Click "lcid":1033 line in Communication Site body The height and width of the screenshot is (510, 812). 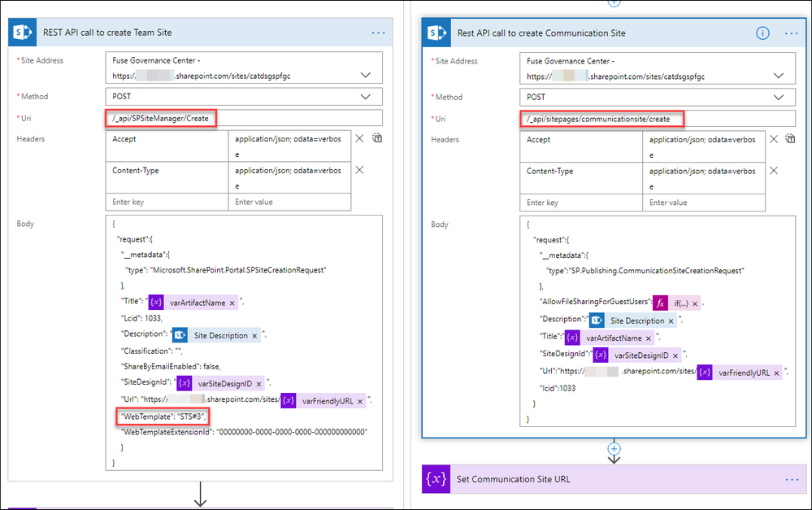[x=558, y=388]
